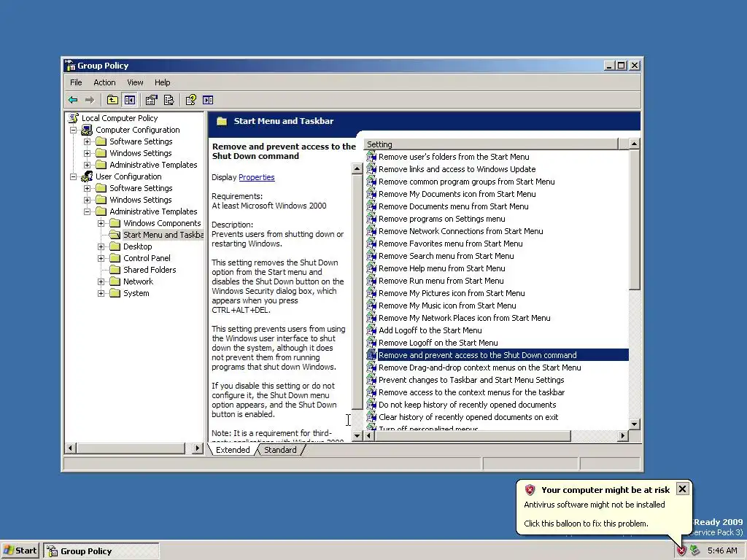Click the Properties link
Viewport: 747px width, 560px height.
[257, 177]
